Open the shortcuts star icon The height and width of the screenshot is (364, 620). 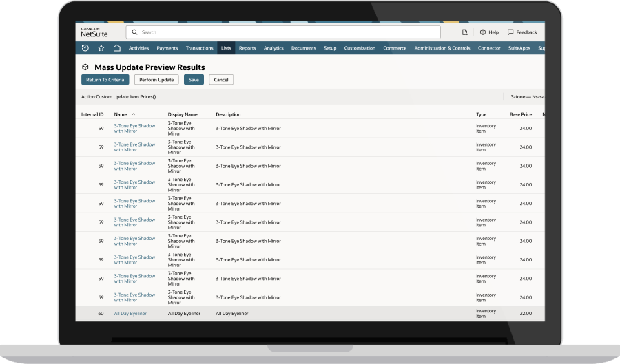(x=101, y=48)
